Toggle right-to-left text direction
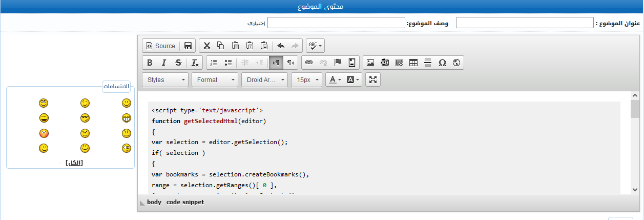Viewport: 644px width, 220px height. click(x=290, y=63)
